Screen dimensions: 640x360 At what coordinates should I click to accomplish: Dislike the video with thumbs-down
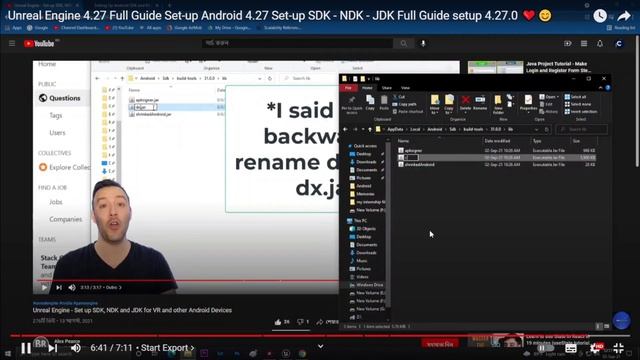tap(300, 322)
